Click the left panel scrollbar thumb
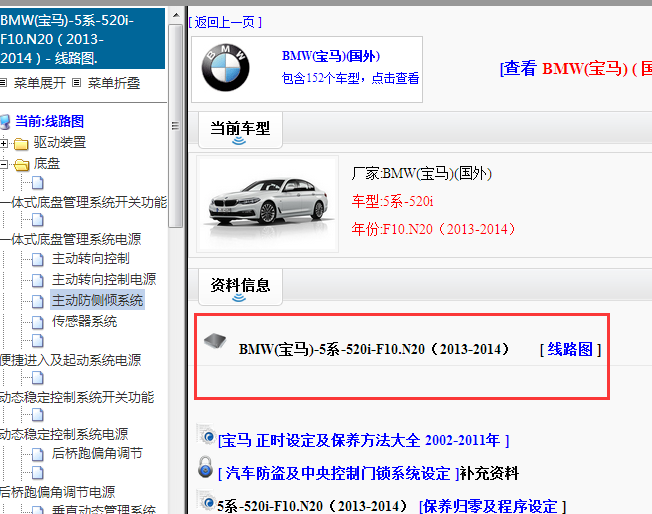 [x=176, y=126]
